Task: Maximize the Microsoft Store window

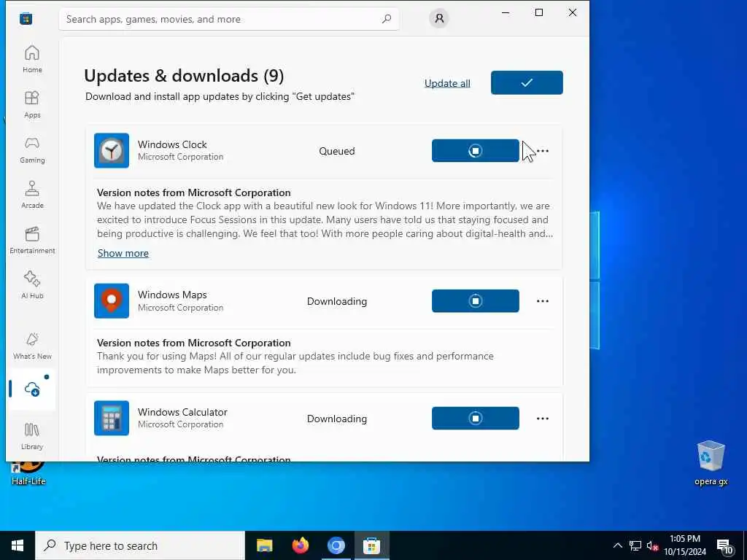Action: click(x=539, y=12)
